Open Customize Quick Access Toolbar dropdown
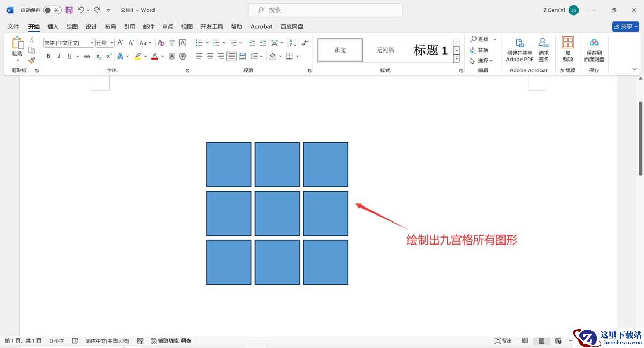644x348 pixels. (x=109, y=10)
